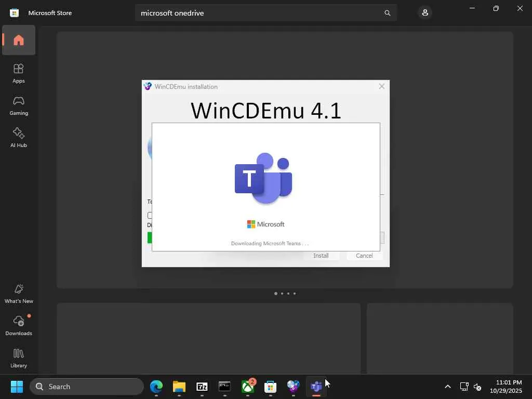The image size is (532, 399).
Task: Go to the Gaming section
Action: click(x=19, y=105)
